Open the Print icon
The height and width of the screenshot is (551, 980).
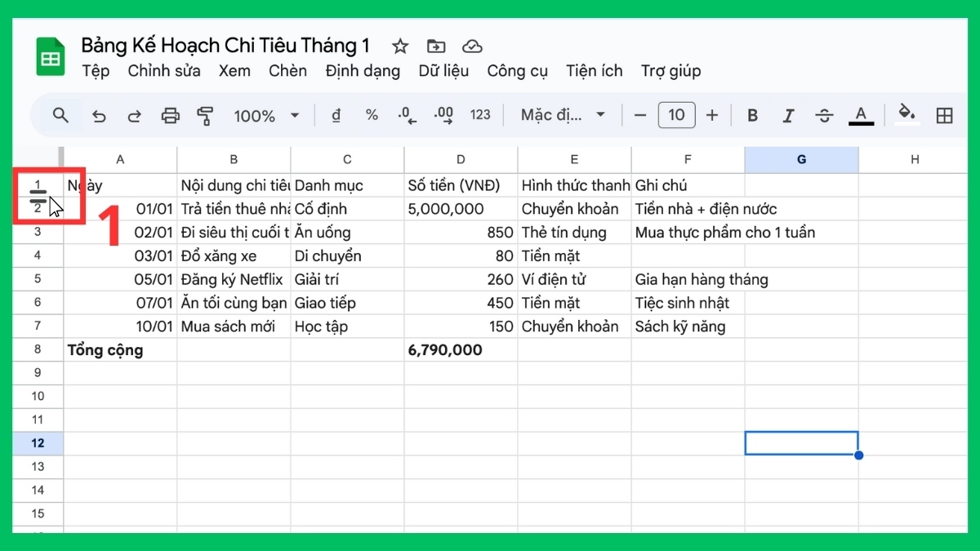[170, 115]
